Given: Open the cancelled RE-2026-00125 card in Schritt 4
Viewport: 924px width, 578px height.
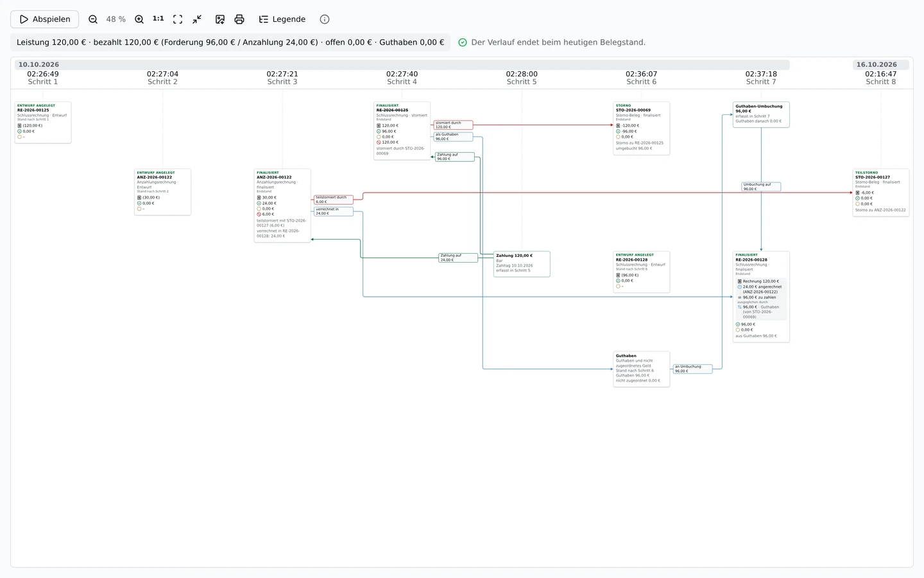Looking at the screenshot, I should [x=402, y=130].
